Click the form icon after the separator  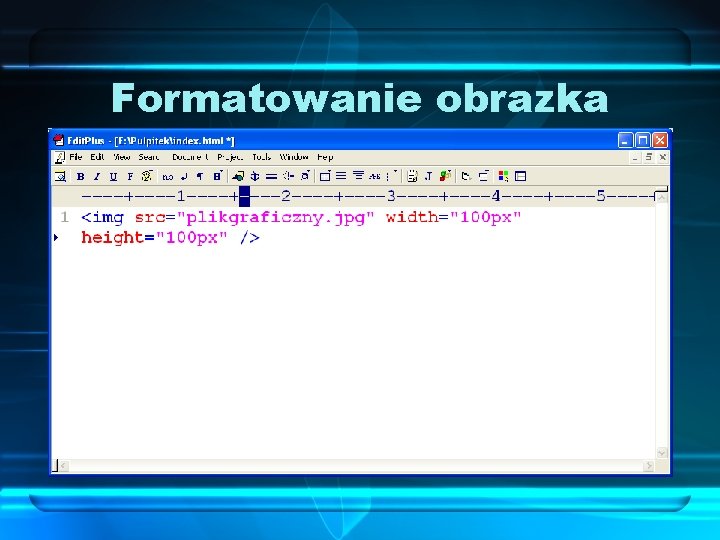pos(412,176)
